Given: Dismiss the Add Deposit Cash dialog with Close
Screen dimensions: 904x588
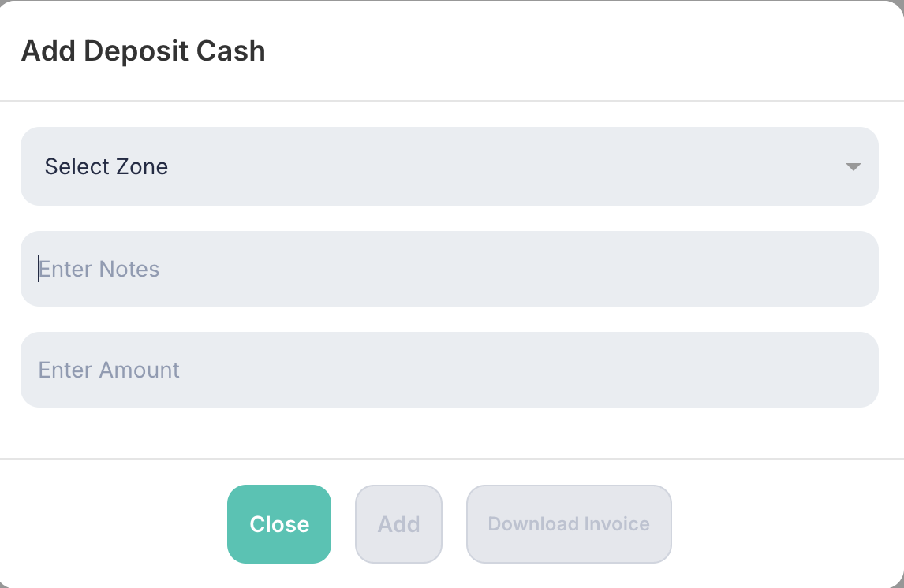Looking at the screenshot, I should 279,524.
